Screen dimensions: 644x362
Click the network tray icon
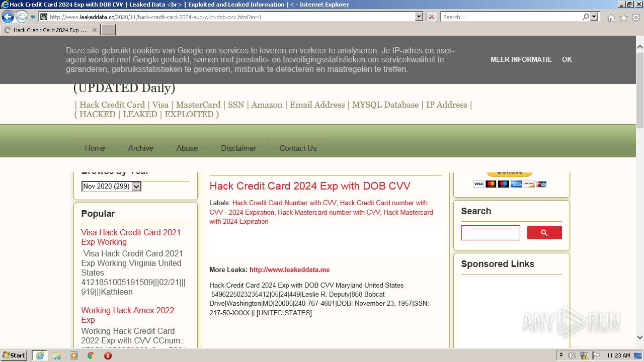[x=584, y=355]
